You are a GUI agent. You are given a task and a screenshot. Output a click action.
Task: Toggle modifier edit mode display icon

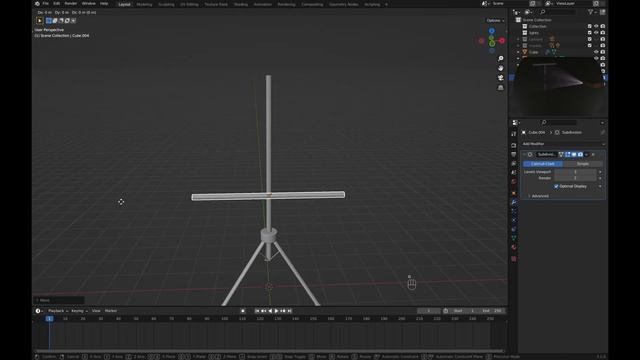568,155
